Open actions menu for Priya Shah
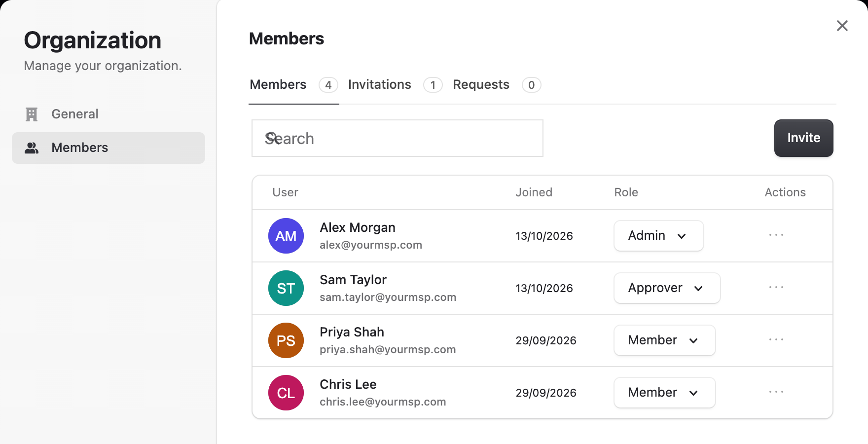Screen dimensions: 868x444 pos(776,340)
